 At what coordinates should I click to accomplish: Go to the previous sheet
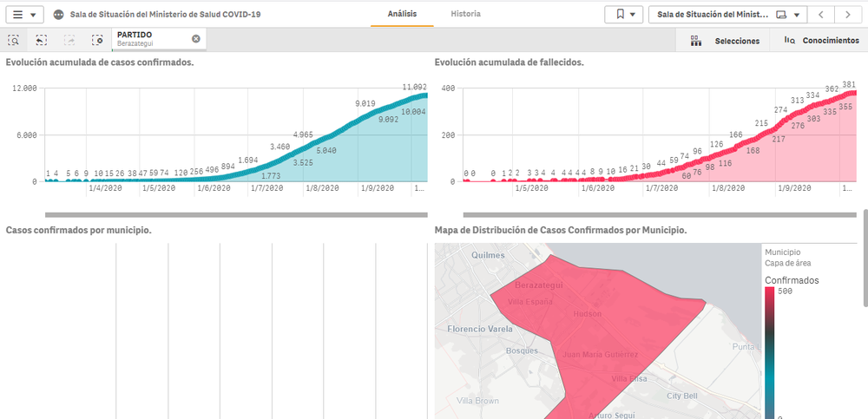click(821, 15)
